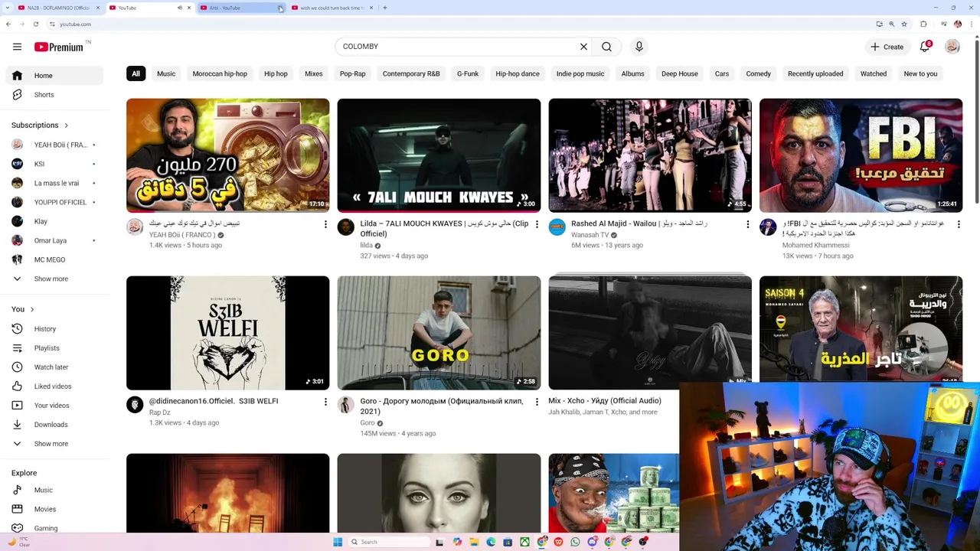This screenshot has width=980, height=551.
Task: Open Watch later list
Action: (x=54, y=367)
